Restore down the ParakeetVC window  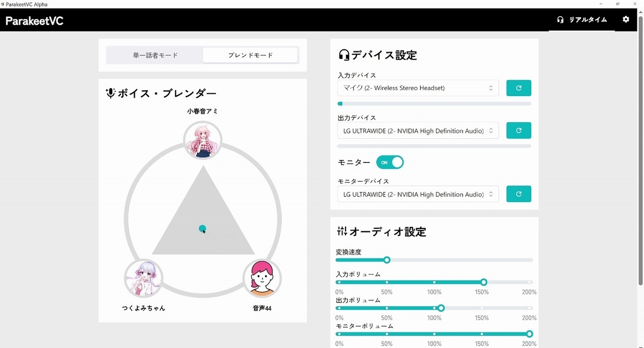[618, 4]
